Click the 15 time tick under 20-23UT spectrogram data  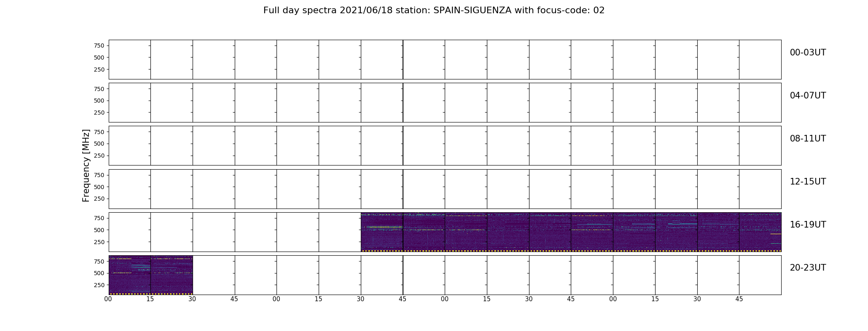tap(150, 299)
